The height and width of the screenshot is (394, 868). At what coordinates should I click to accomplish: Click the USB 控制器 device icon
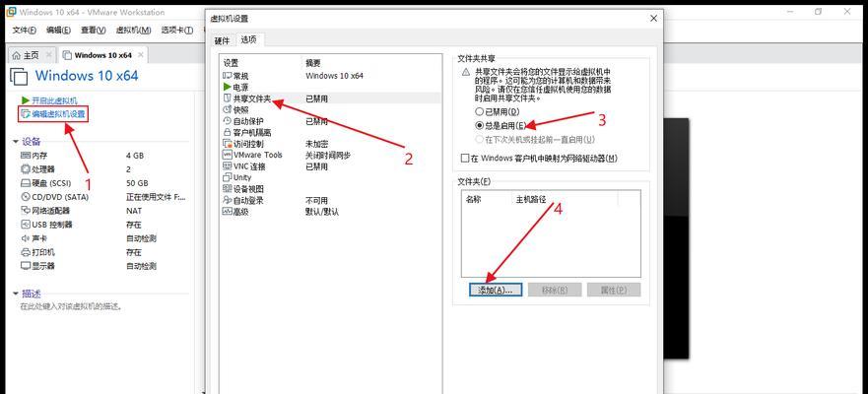[x=26, y=225]
